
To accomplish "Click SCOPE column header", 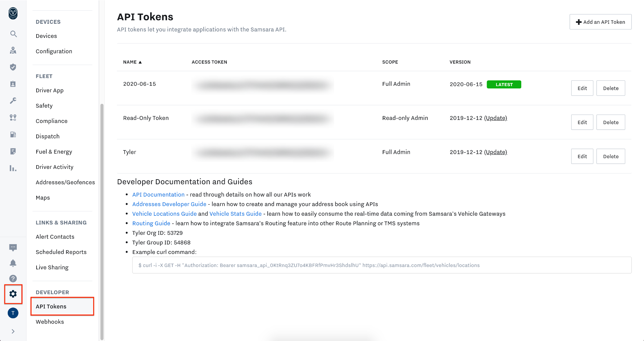I will [390, 62].
